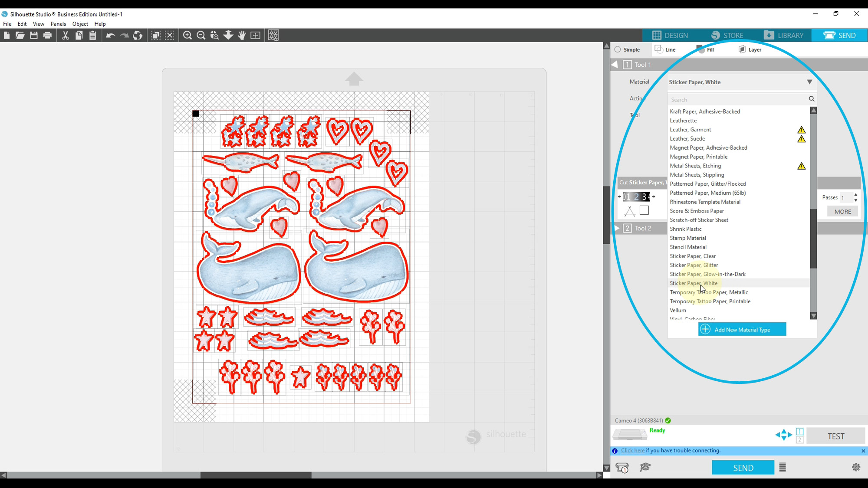Click the blue SEND button at bottom
868x488 pixels.
[743, 468]
